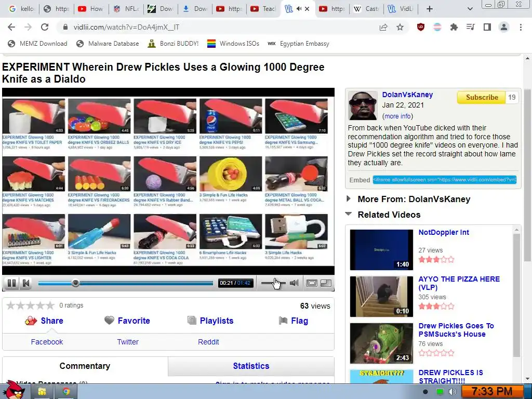532x399 pixels.
Task: Open Chrome from the taskbar
Action: (x=66, y=392)
